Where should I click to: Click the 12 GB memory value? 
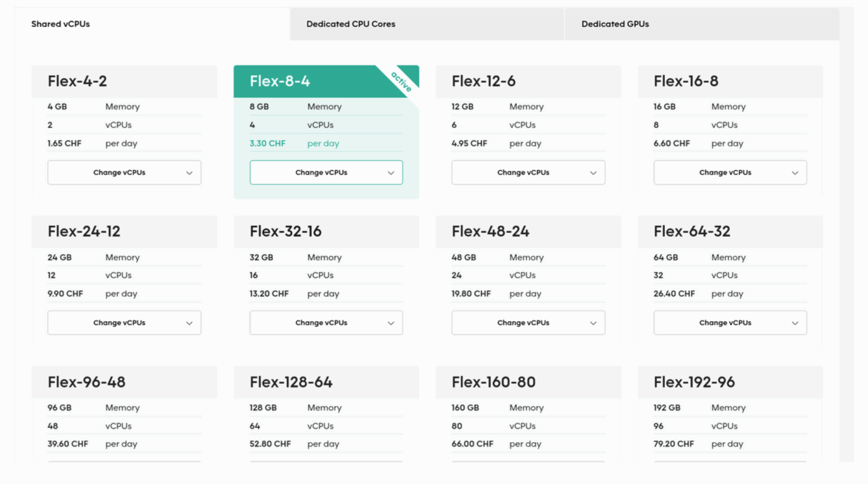[462, 107]
